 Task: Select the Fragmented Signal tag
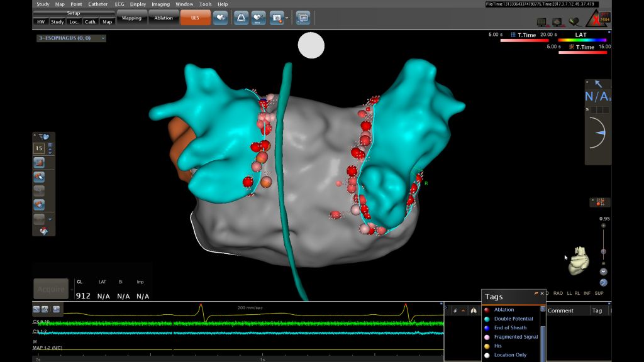[x=516, y=337]
